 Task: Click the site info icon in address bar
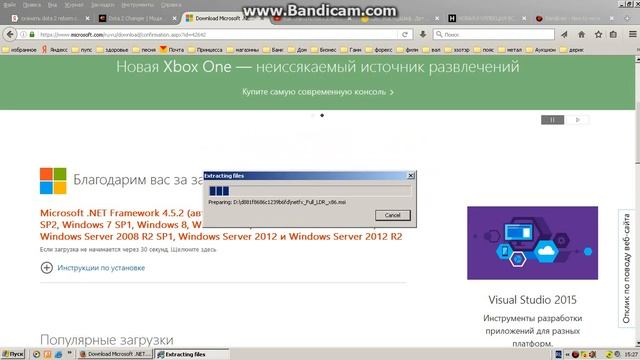pyautogui.click(x=24, y=35)
